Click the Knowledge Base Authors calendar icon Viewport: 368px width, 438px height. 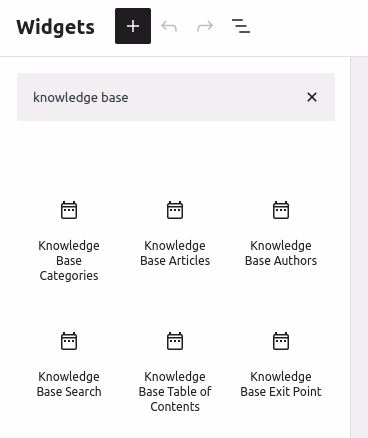pyautogui.click(x=281, y=210)
